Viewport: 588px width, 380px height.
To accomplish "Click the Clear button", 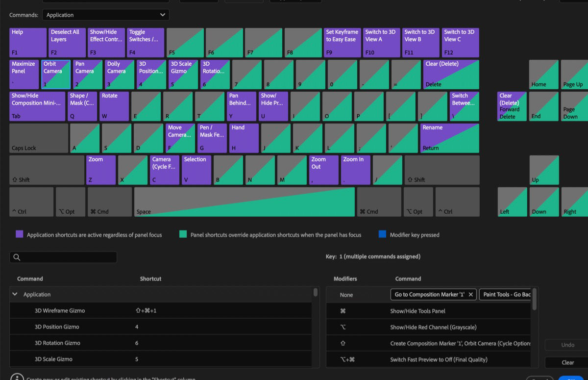I will coord(567,362).
